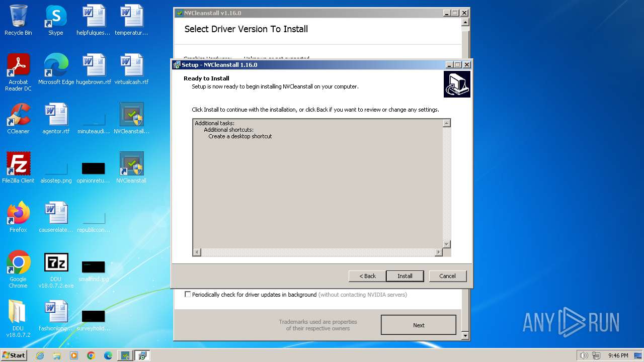The width and height of the screenshot is (644, 362).
Task: Open hugebrown.rtf file icon
Action: [94, 69]
